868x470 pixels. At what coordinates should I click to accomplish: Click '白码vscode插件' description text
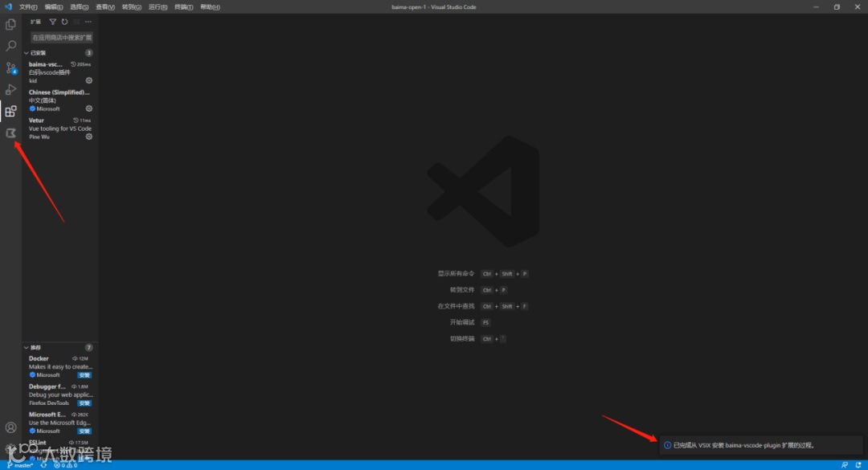[50, 72]
